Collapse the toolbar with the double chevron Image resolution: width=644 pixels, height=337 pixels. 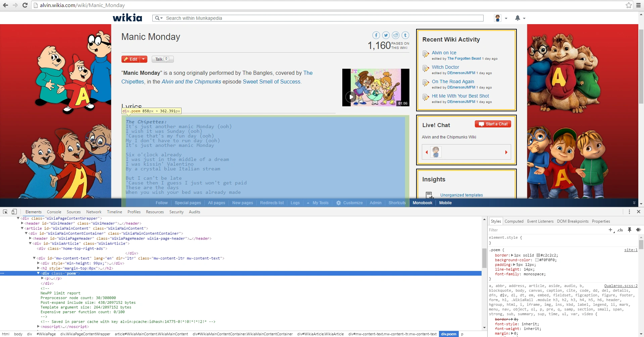click(x=634, y=203)
